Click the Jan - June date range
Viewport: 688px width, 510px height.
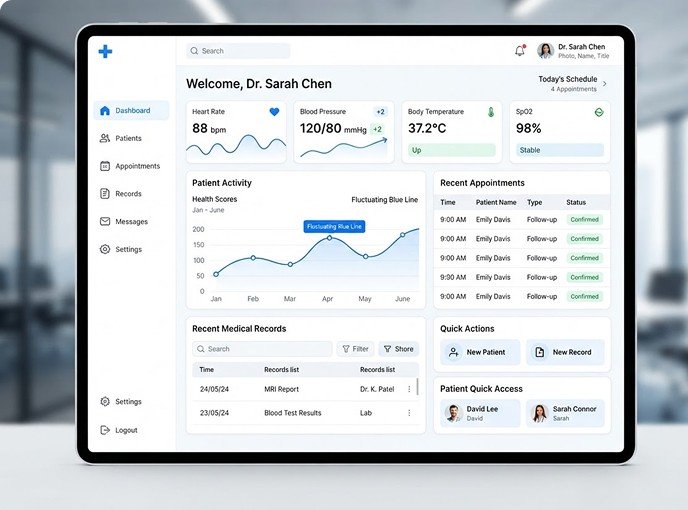208,210
